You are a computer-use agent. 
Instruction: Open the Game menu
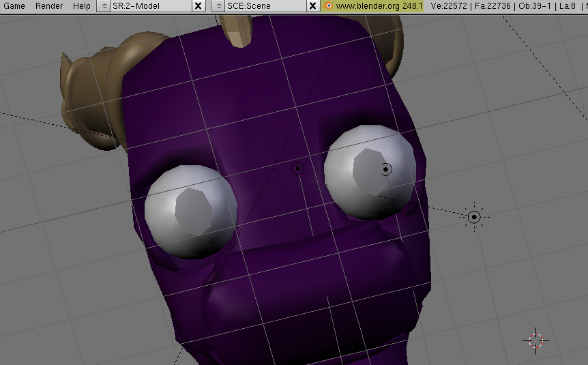(14, 6)
